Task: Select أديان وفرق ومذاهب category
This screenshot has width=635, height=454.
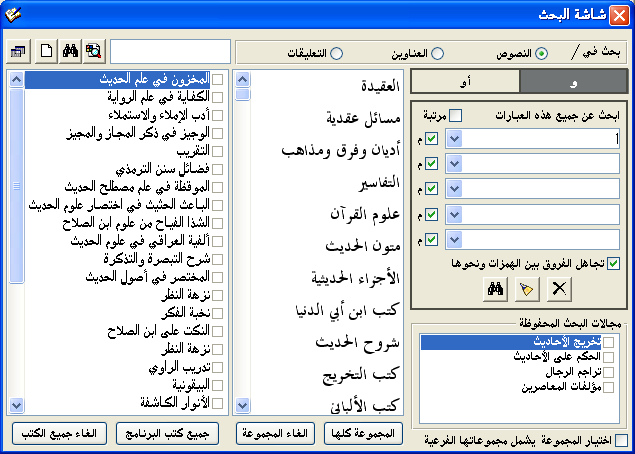Action: click(x=341, y=150)
